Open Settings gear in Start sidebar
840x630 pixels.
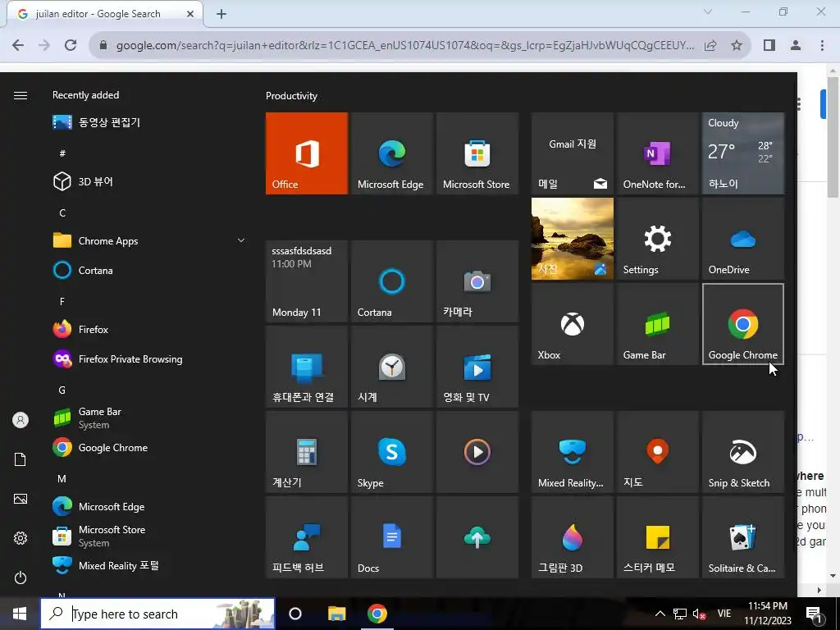21,538
